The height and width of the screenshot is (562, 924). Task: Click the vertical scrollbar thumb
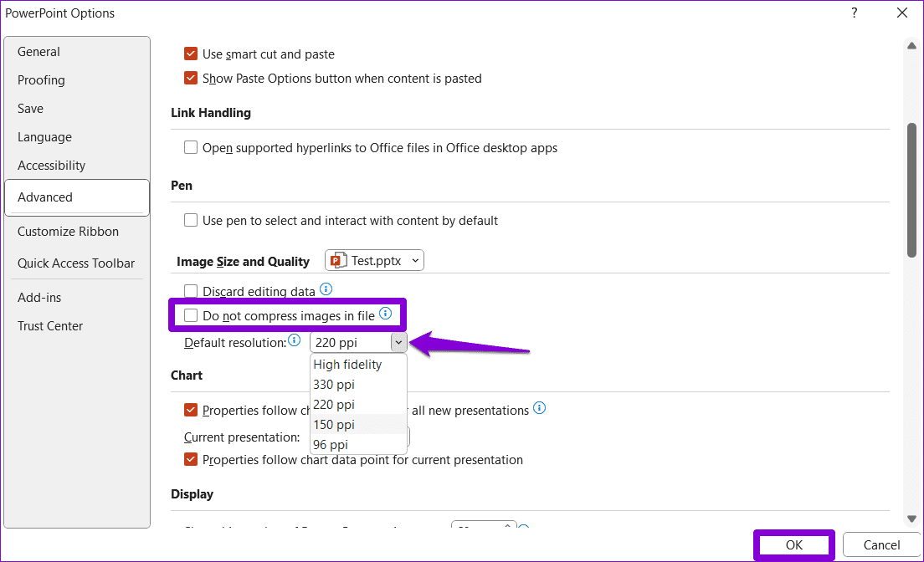coord(911,190)
